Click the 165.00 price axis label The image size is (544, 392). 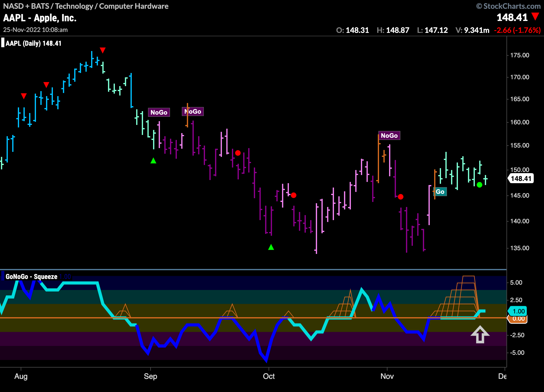pos(520,99)
